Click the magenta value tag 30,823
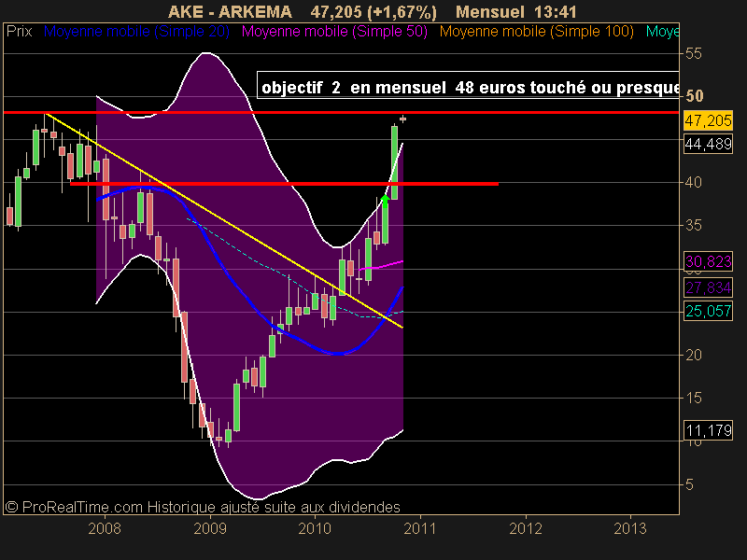The width and height of the screenshot is (747, 560). coord(708,261)
